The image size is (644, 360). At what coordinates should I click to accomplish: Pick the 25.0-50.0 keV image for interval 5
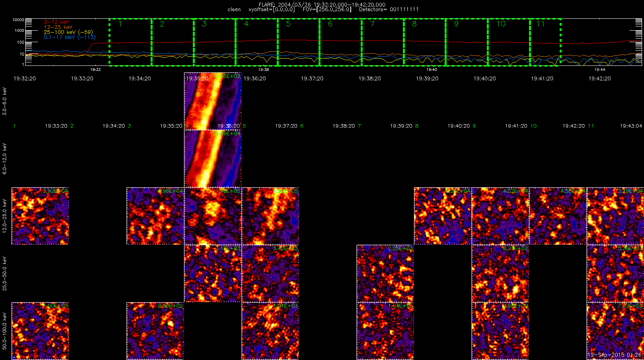(x=270, y=273)
